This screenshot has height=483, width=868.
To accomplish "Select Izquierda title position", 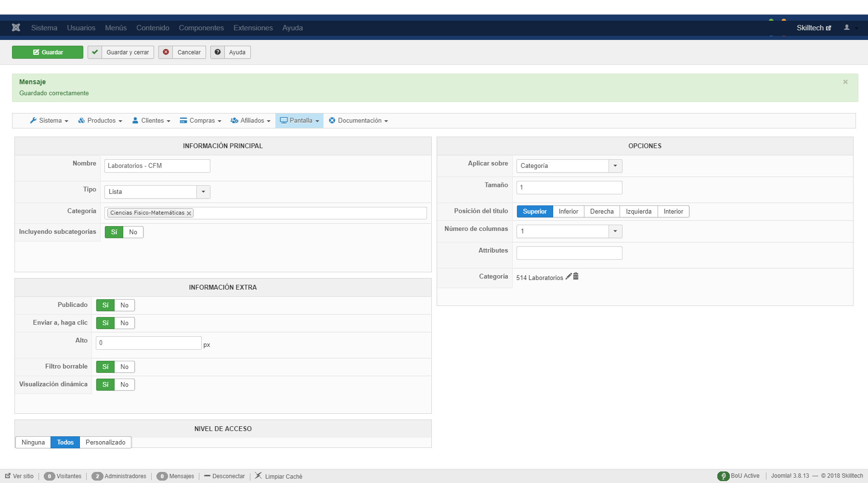I will [x=639, y=211].
